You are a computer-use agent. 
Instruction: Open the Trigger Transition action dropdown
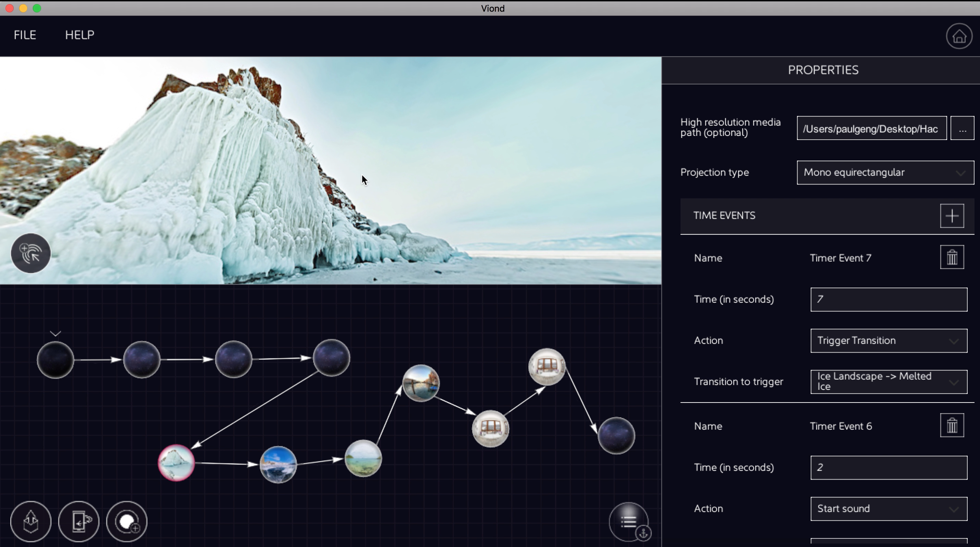[888, 341]
